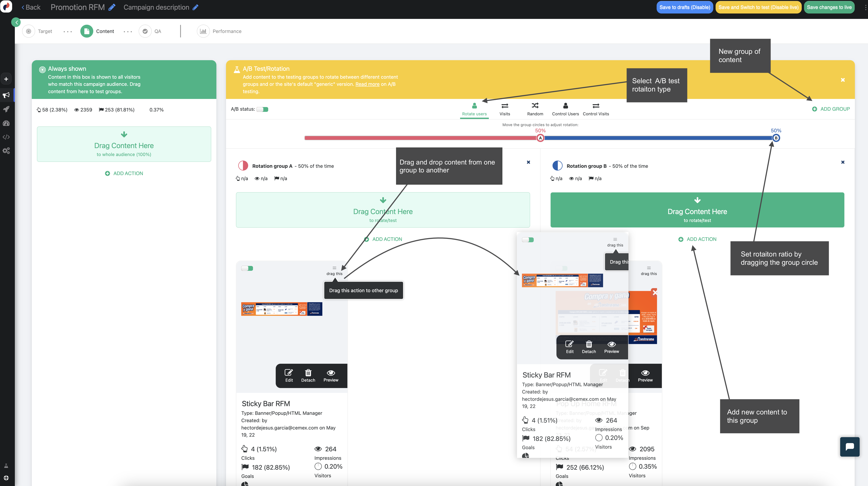Open the dashboard palette sidebar icon
The image size is (868, 486).
click(x=6, y=123)
